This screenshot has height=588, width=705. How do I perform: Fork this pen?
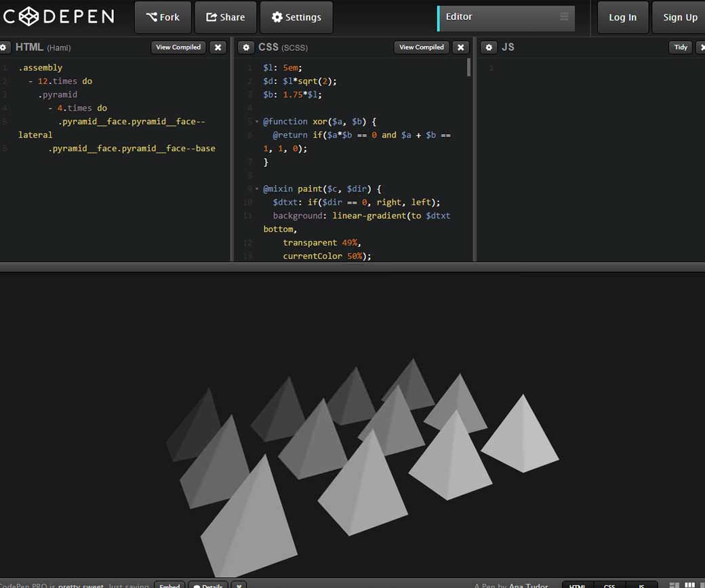pyautogui.click(x=163, y=17)
